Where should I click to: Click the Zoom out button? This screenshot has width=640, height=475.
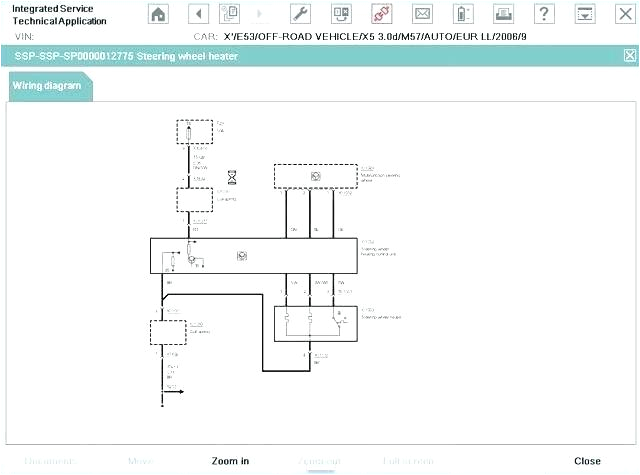(x=319, y=461)
